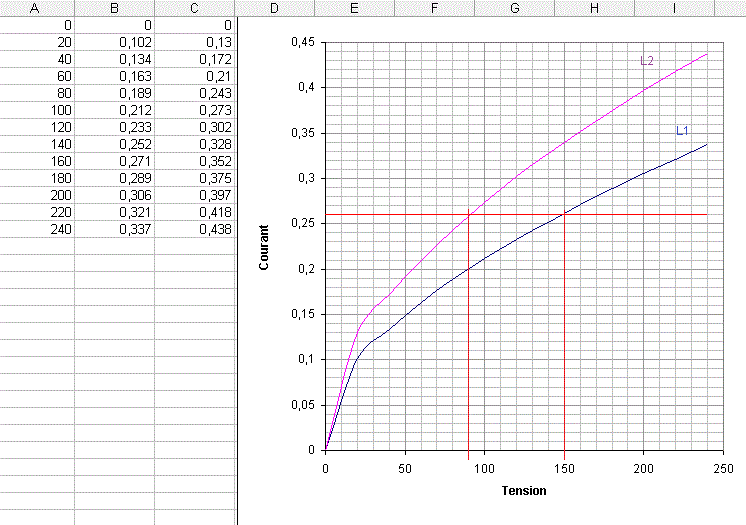Click the cell containing 80 in column A
This screenshot has width=746, height=525.
tap(37, 93)
